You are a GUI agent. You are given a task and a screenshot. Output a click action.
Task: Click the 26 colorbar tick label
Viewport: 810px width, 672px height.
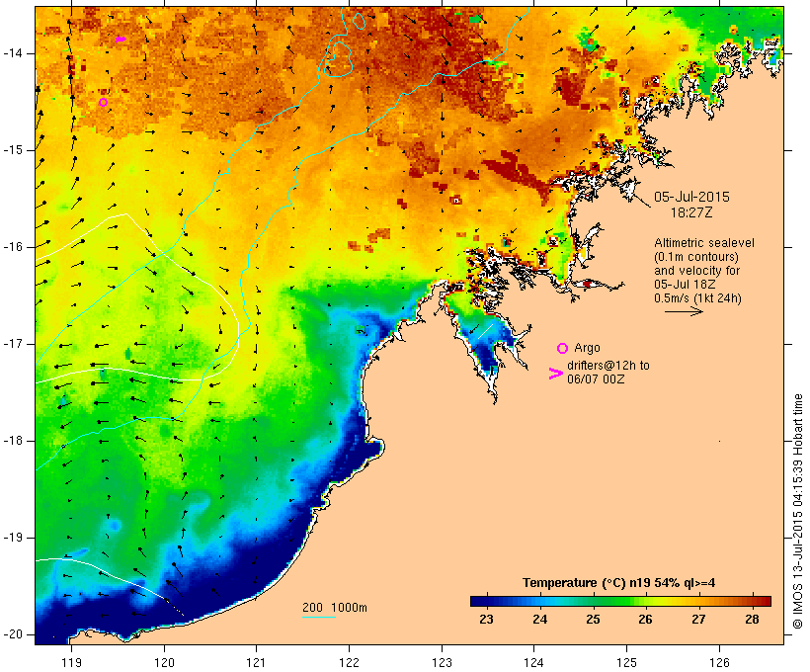pos(646,619)
